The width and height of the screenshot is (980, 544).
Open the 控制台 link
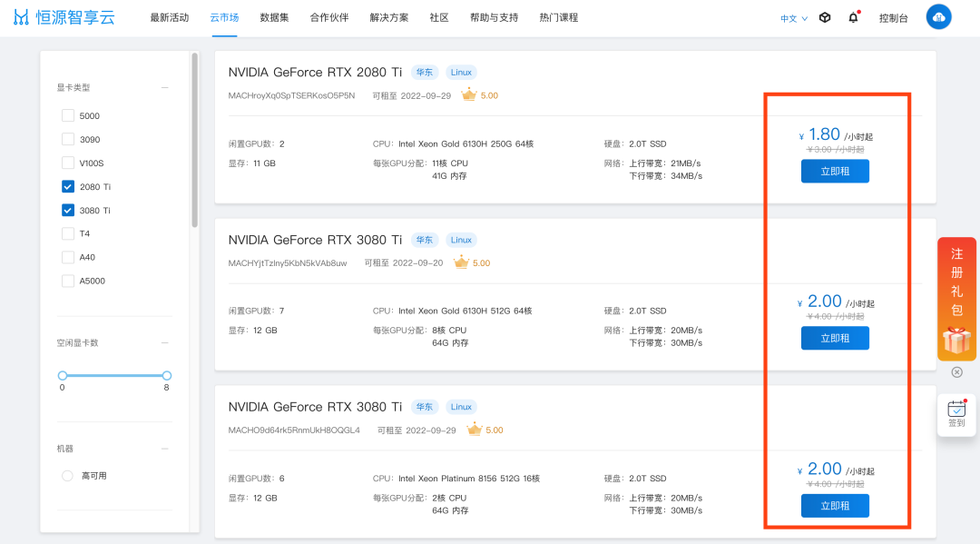tap(893, 18)
